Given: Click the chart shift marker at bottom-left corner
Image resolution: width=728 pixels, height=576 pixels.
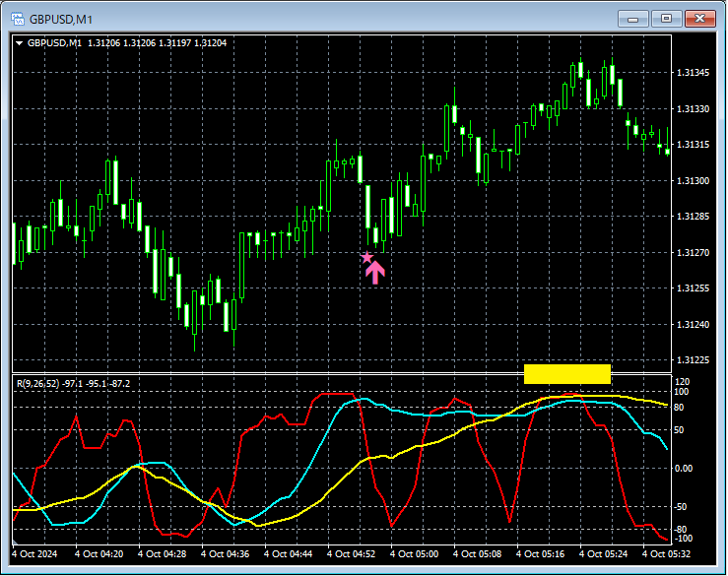Looking at the screenshot, I should [x=15, y=543].
